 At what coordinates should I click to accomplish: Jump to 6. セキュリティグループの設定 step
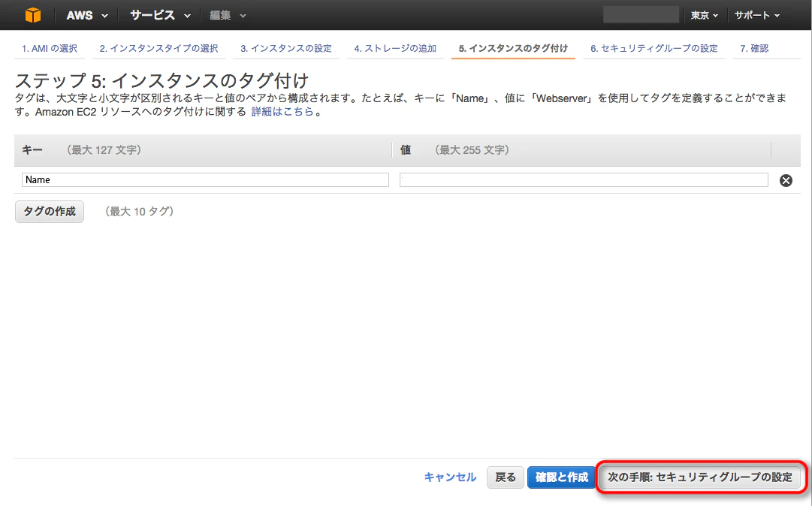[654, 48]
